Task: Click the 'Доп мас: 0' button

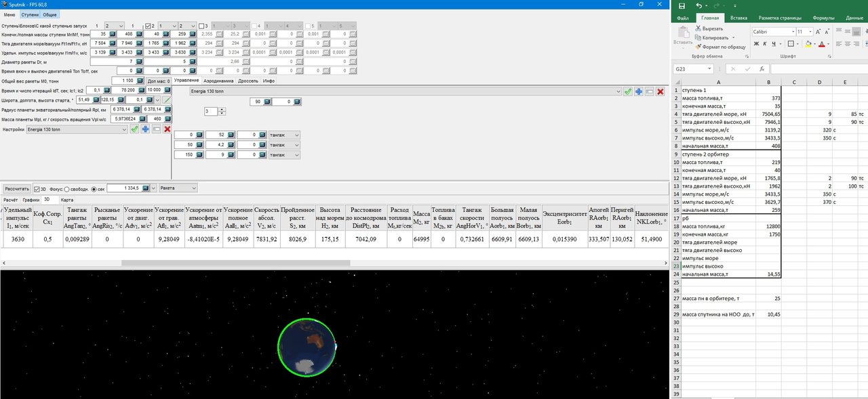Action: [159, 81]
